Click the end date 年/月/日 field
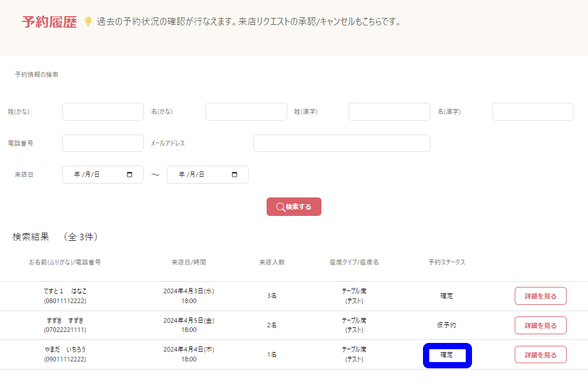Image resolution: width=588 pixels, height=392 pixels. (197, 174)
